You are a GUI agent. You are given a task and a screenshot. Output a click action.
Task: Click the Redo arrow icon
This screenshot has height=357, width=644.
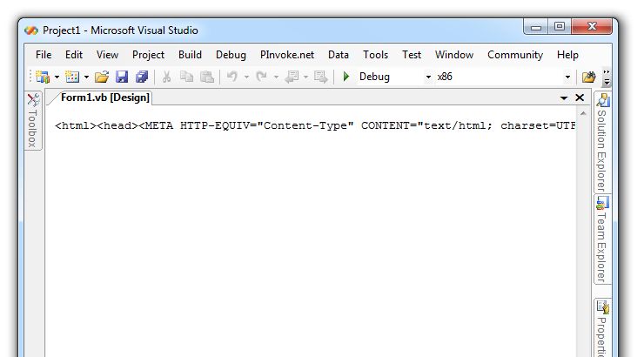click(x=261, y=77)
